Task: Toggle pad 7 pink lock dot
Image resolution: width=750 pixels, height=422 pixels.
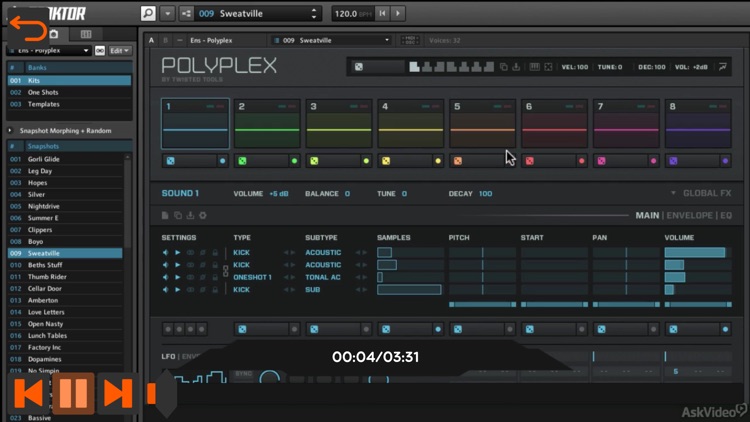Action: tap(653, 161)
